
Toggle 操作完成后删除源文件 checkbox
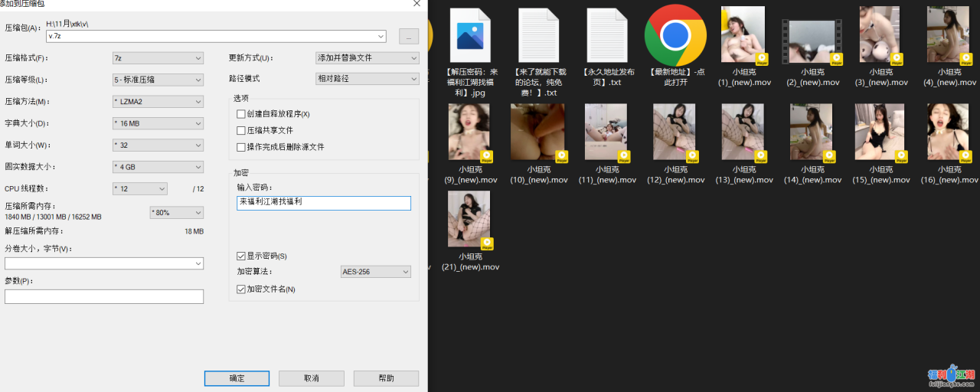pyautogui.click(x=241, y=147)
